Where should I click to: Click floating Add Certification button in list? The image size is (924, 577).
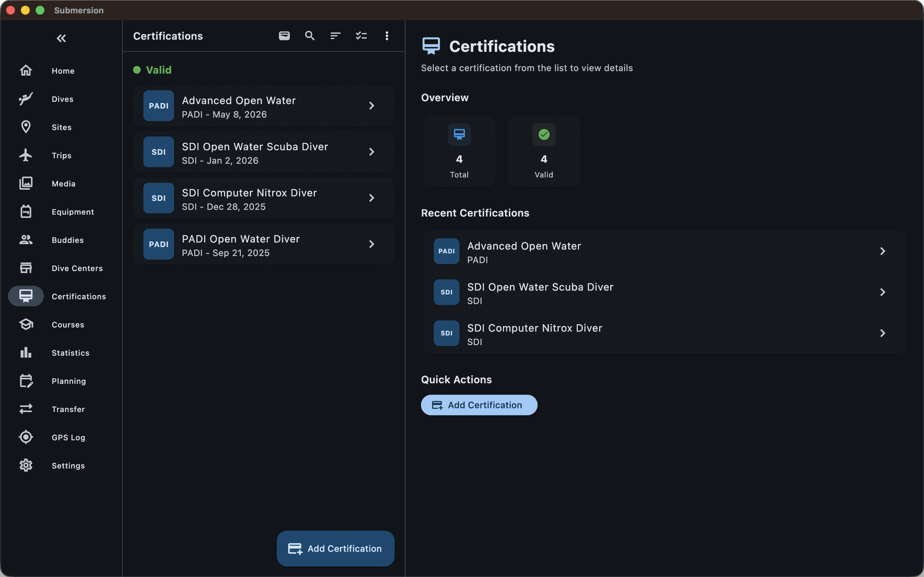tap(336, 548)
